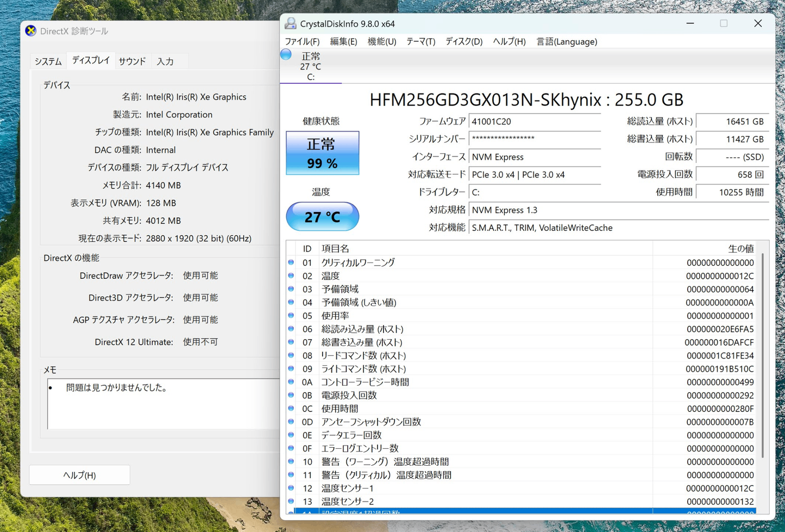Click the 正常 99 % health status button
Screen dimensions: 785x532
[323, 153]
